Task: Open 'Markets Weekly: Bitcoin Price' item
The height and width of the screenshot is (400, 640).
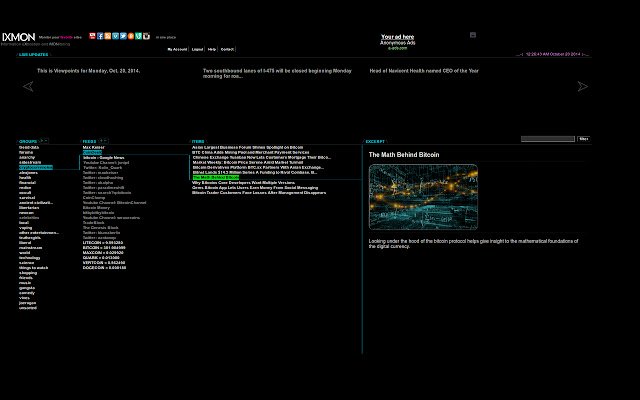Action: tap(248, 162)
